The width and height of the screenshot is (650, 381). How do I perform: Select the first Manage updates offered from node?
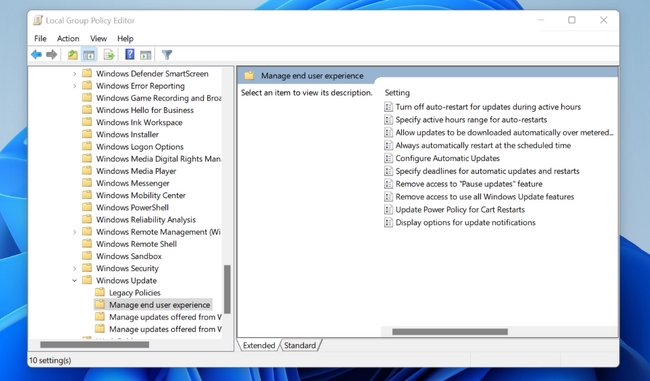[x=165, y=317]
